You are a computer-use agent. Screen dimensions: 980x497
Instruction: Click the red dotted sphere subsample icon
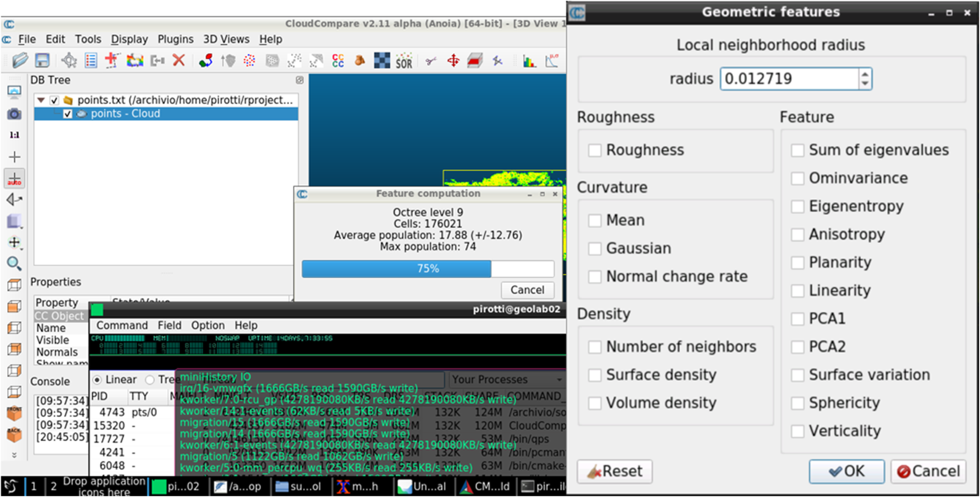pos(249,61)
